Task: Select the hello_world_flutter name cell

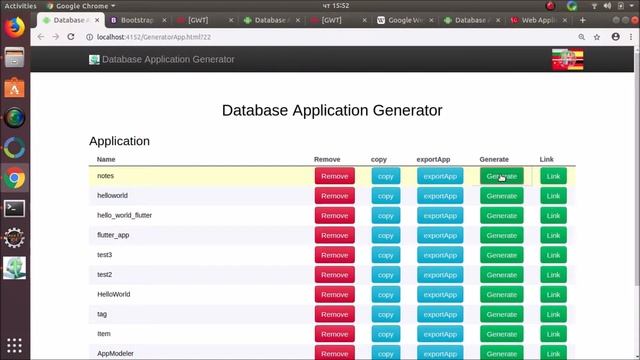Action: 124,215
